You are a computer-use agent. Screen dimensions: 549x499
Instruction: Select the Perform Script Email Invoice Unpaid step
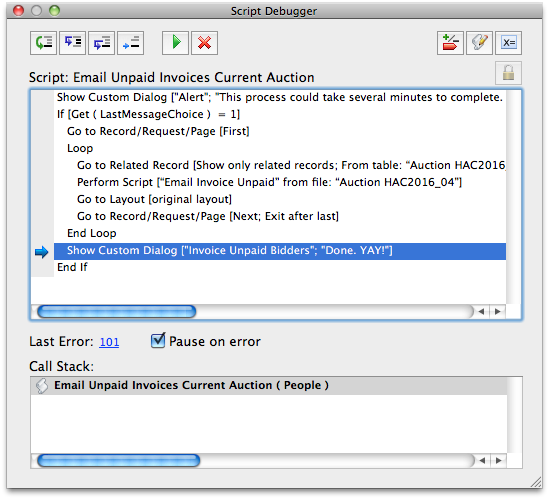269,182
